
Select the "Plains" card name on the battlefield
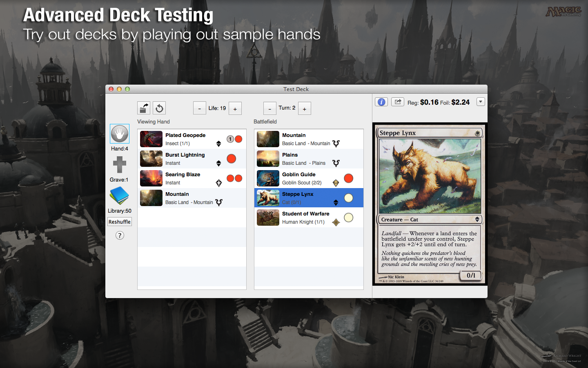coord(290,155)
